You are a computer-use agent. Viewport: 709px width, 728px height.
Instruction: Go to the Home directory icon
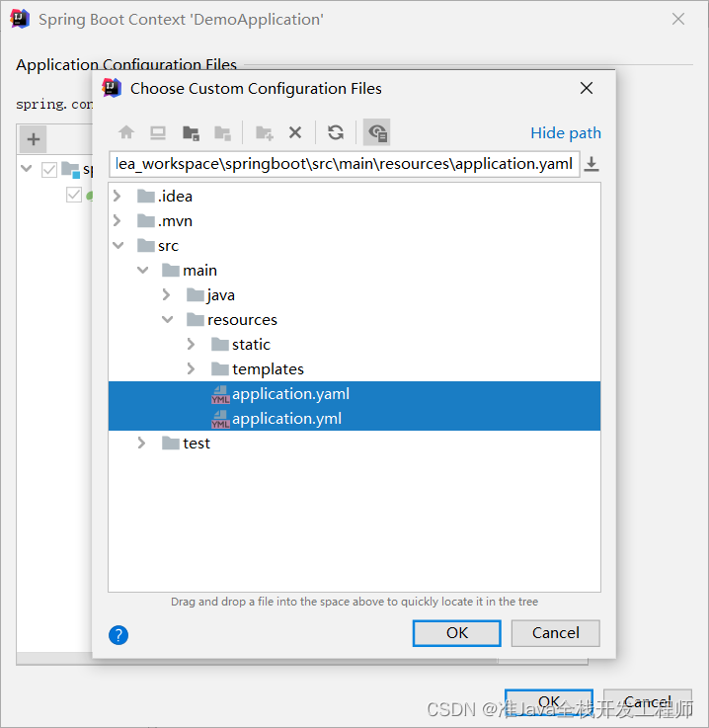coord(126,132)
